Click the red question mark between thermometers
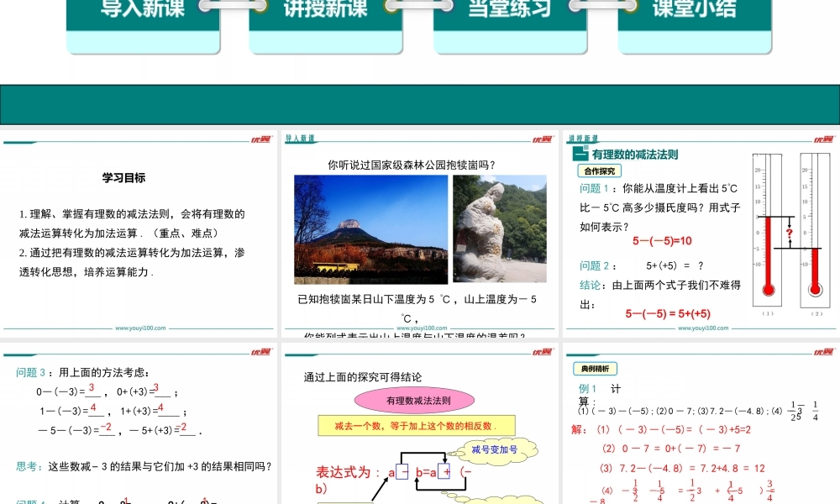 [789, 234]
